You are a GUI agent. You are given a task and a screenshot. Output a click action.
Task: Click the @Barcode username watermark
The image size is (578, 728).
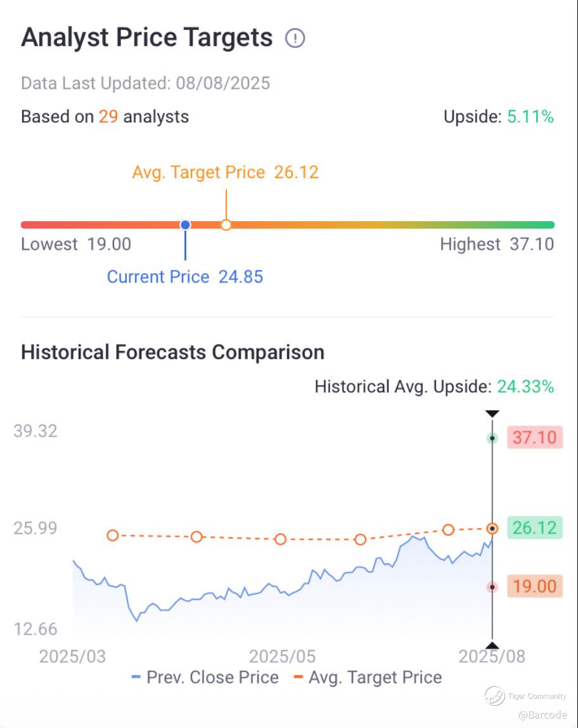[542, 715]
